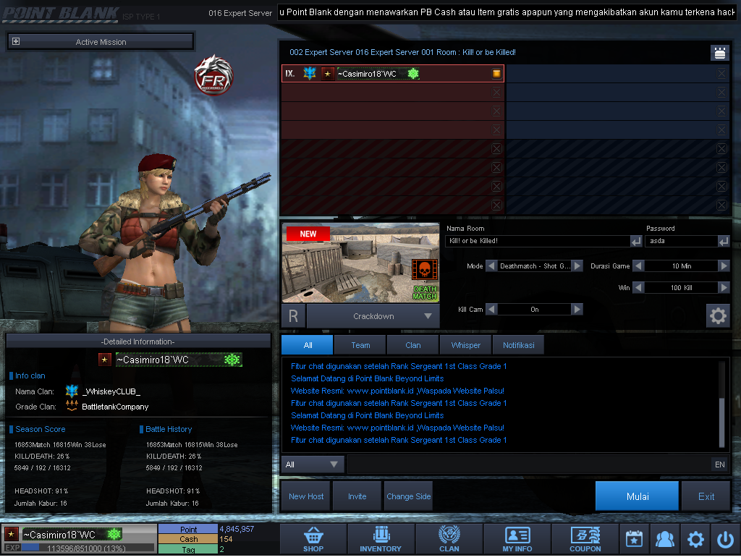Increase Win kill limit with right arrow
The height and width of the screenshot is (560, 741).
point(724,287)
